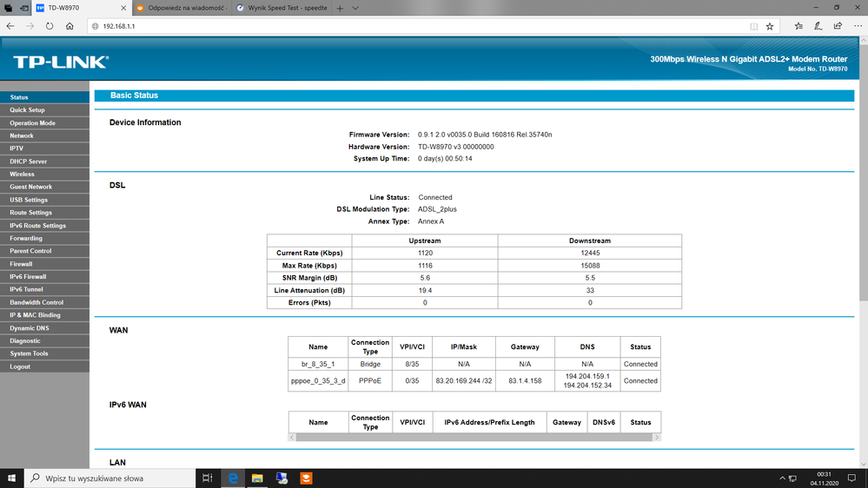Click the browser forward arrow
The image size is (868, 488).
[30, 26]
